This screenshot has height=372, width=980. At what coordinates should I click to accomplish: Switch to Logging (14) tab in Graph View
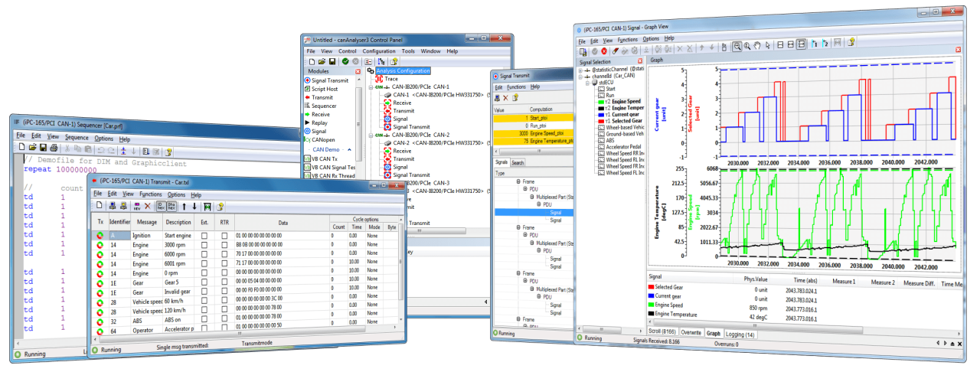pos(740,334)
